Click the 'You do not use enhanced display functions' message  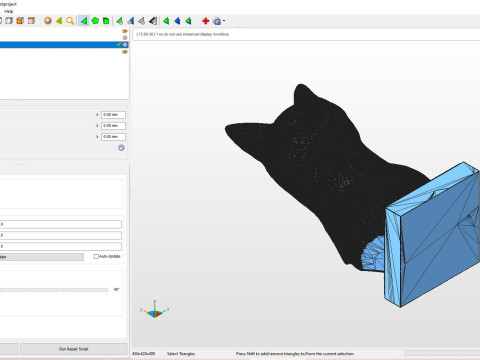point(192,34)
